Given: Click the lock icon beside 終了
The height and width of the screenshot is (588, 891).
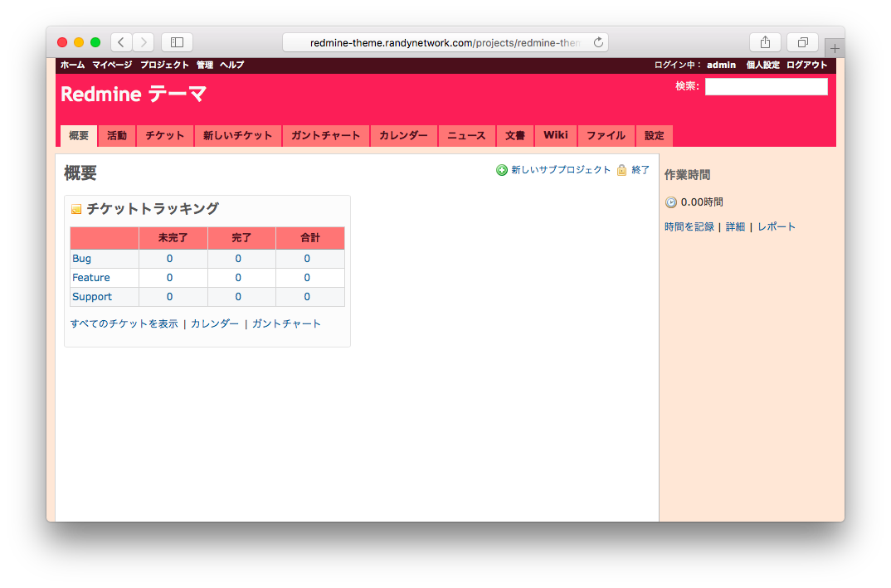Looking at the screenshot, I should [621, 170].
